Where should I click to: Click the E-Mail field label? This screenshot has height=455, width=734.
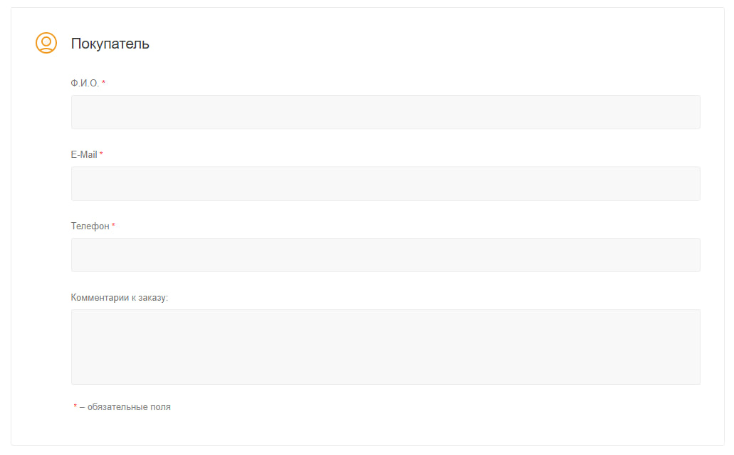tap(84, 155)
